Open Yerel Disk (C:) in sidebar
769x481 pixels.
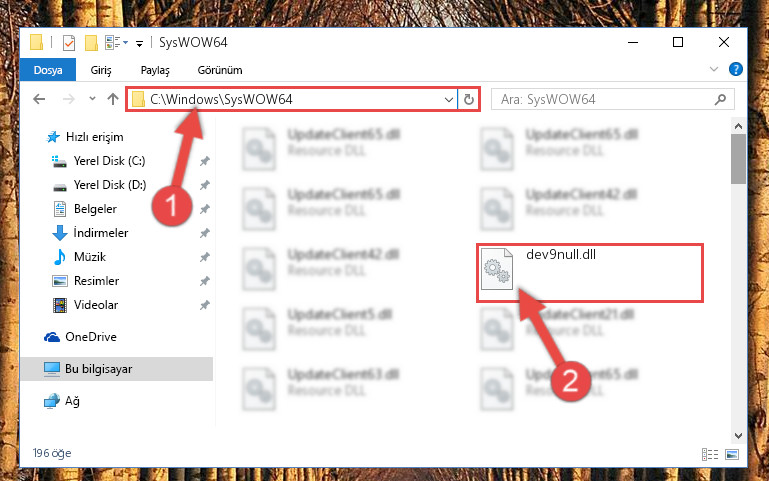point(109,161)
